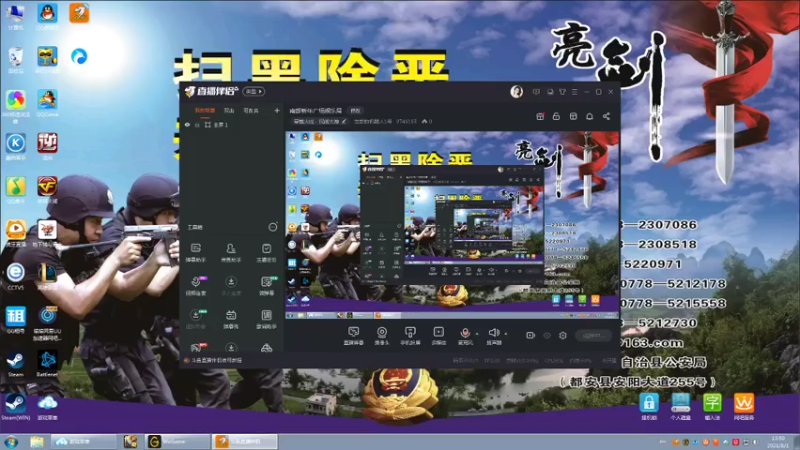Open the Steam(WIN) desktop icon
The width and height of the screenshot is (800, 450).
tap(15, 407)
